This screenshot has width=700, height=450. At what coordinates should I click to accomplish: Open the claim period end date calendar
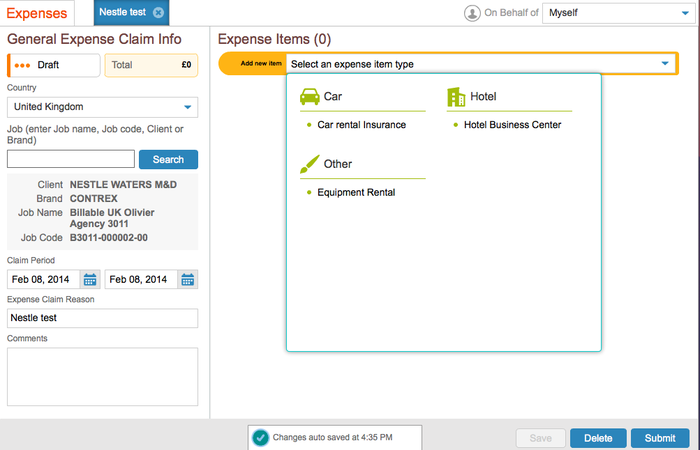point(188,279)
